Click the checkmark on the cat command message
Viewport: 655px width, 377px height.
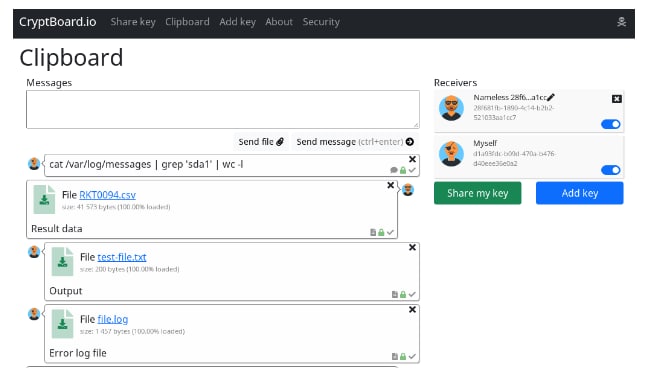click(x=412, y=170)
